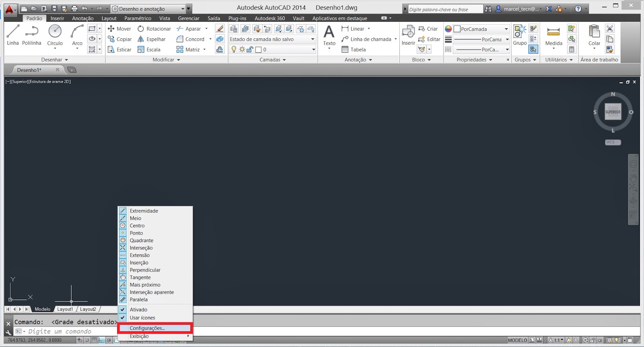Click the Copiar tool

120,39
